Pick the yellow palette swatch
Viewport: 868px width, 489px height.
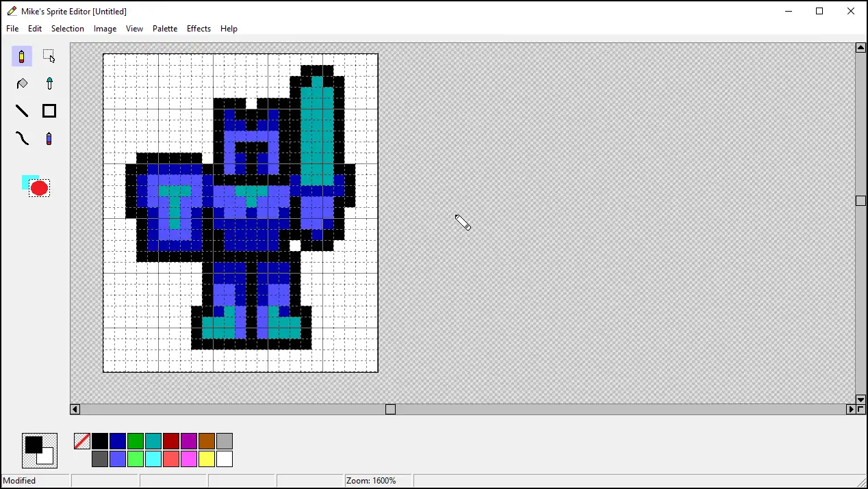pos(207,459)
